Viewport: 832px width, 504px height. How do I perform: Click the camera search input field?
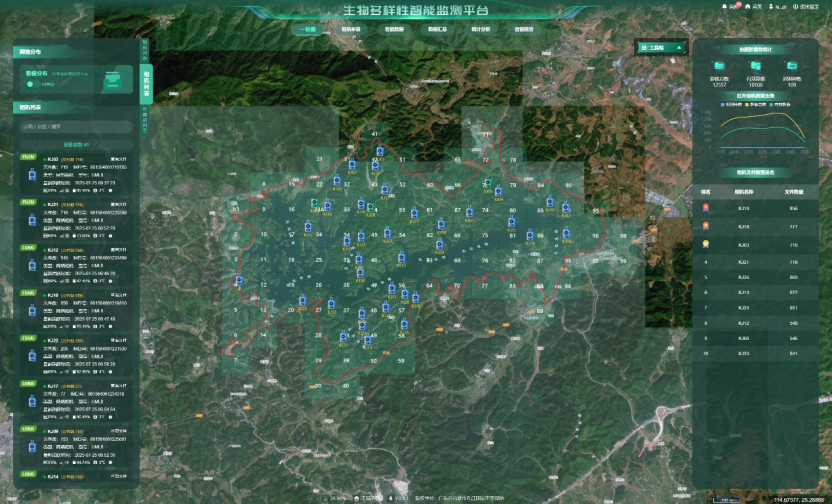pyautogui.click(x=75, y=127)
